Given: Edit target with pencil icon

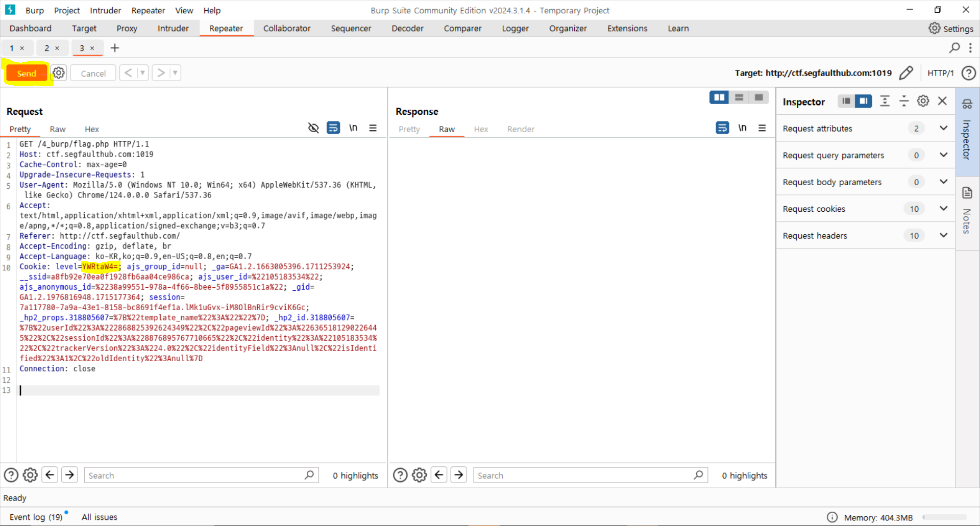Looking at the screenshot, I should point(906,73).
